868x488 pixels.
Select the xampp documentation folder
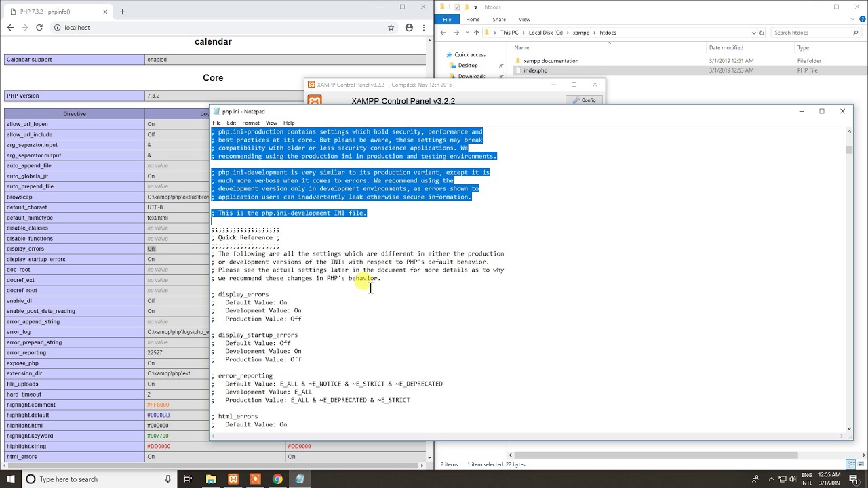click(x=551, y=61)
